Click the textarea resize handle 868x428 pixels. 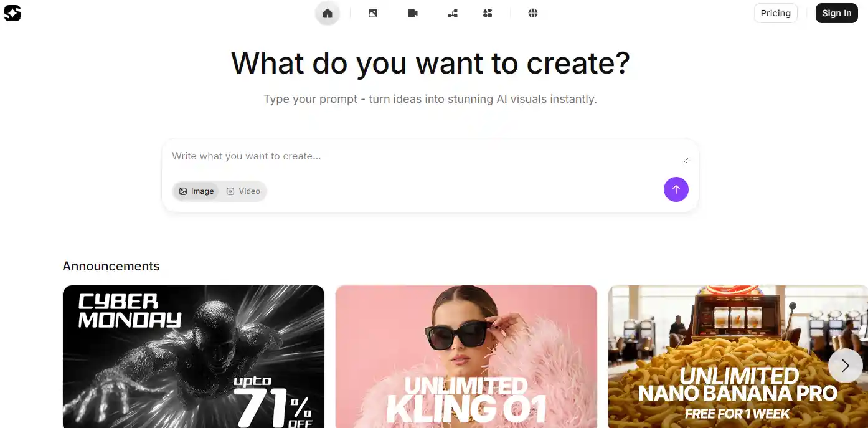[x=686, y=159]
